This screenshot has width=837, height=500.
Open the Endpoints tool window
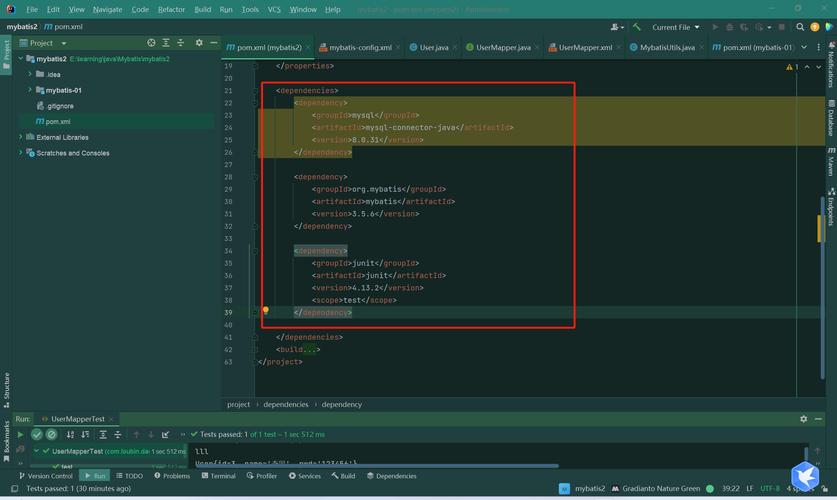[x=831, y=207]
